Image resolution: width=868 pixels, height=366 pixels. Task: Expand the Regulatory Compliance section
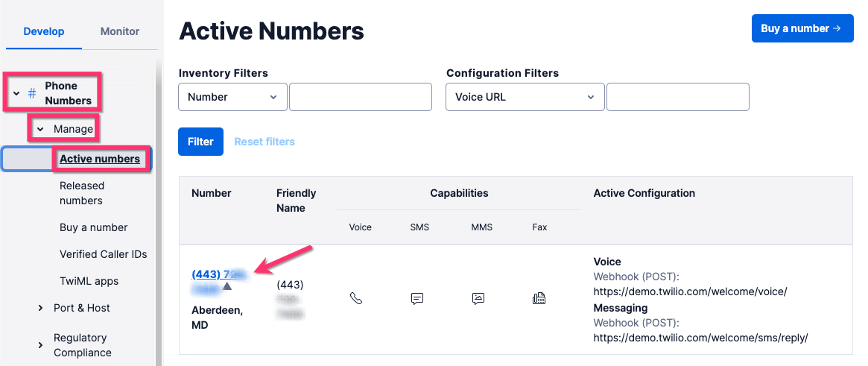[41, 345]
